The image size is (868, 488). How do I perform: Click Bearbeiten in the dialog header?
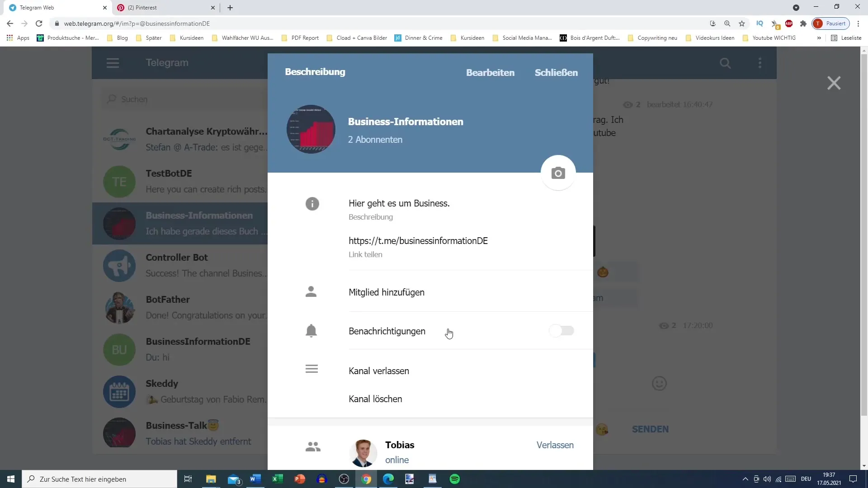(490, 72)
